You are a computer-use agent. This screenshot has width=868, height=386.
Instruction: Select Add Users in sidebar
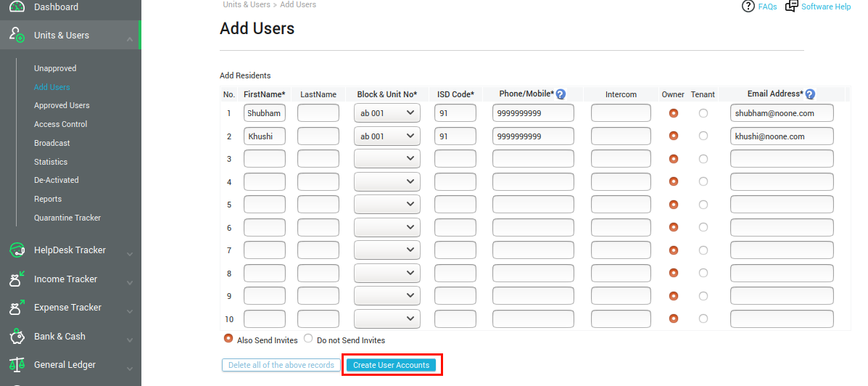52,87
